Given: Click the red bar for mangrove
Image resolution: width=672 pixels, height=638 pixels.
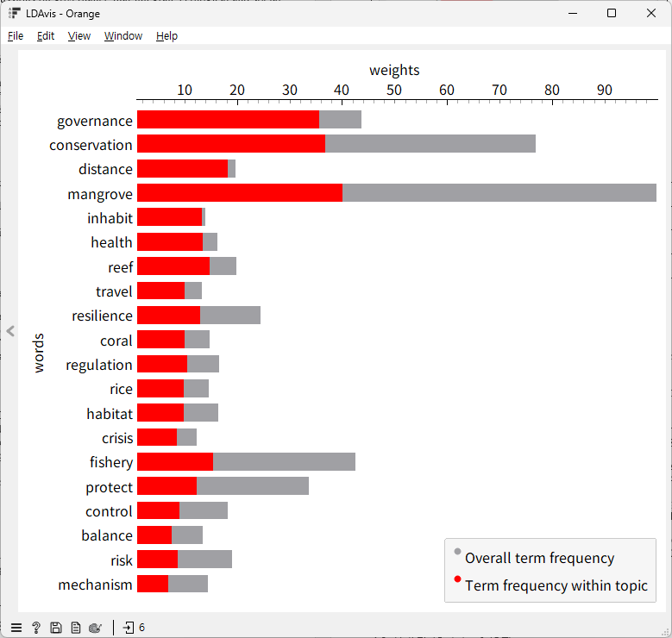Looking at the screenshot, I should 239,193.
